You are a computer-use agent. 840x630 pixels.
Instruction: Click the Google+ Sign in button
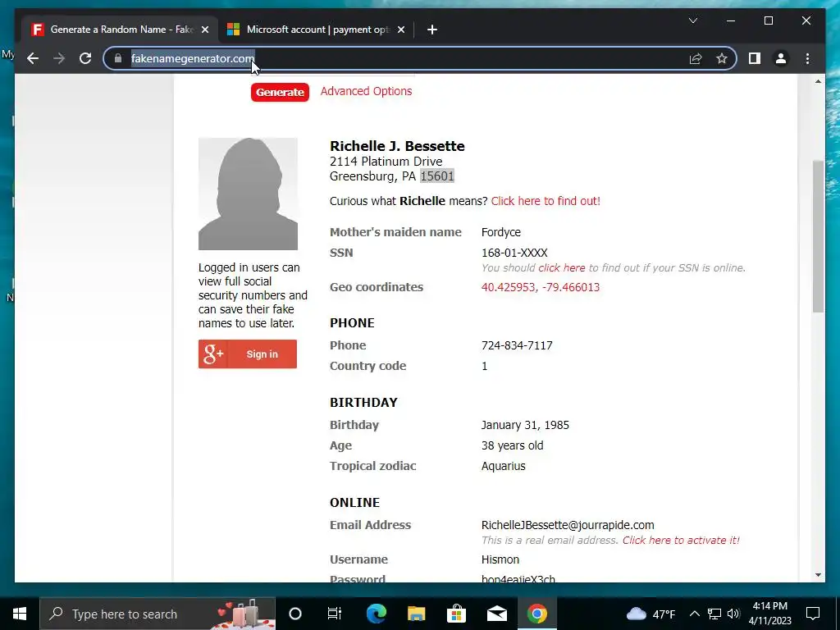click(x=248, y=354)
